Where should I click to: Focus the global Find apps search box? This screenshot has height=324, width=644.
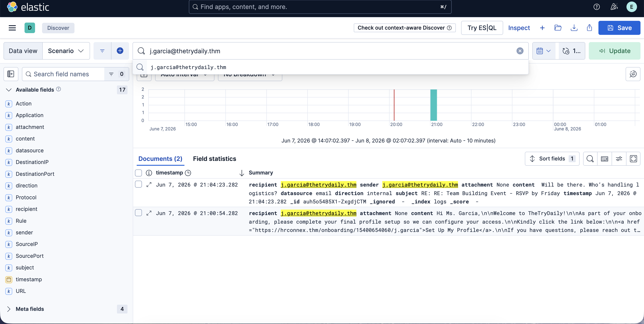pyautogui.click(x=320, y=7)
